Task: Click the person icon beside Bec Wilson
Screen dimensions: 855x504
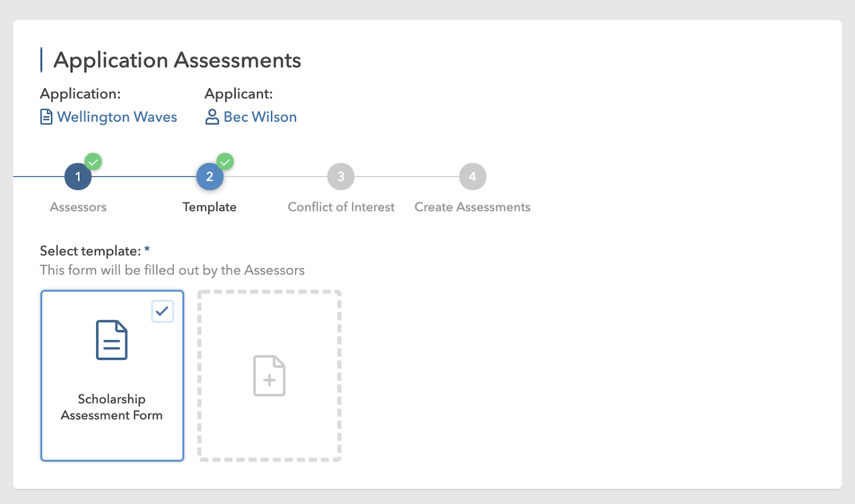Action: (x=212, y=117)
